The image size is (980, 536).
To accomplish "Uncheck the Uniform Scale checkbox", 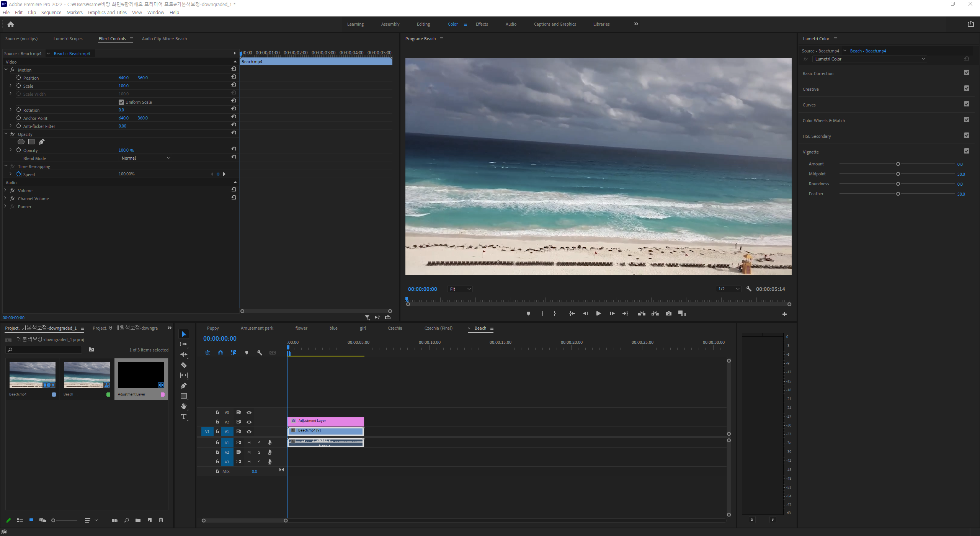I will (x=121, y=102).
